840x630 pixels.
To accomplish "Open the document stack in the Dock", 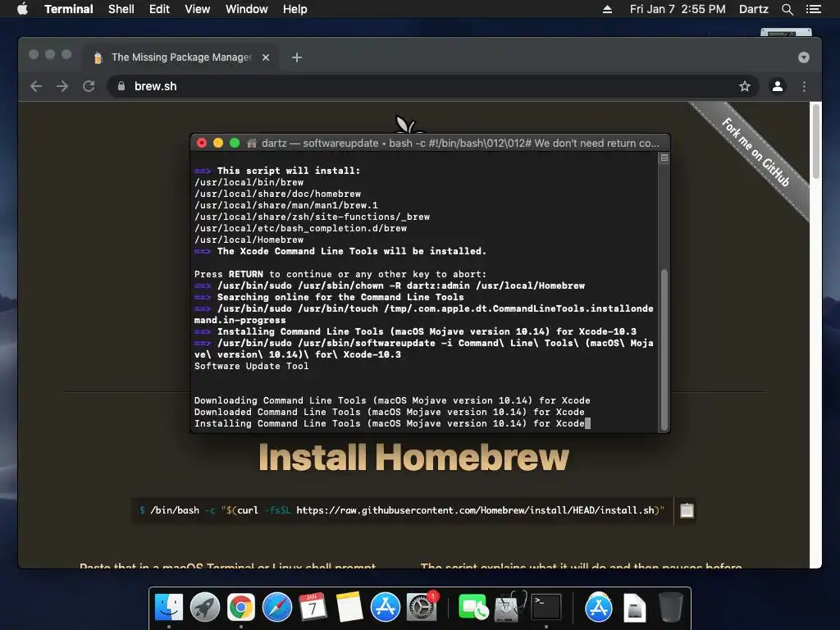I will click(x=634, y=607).
